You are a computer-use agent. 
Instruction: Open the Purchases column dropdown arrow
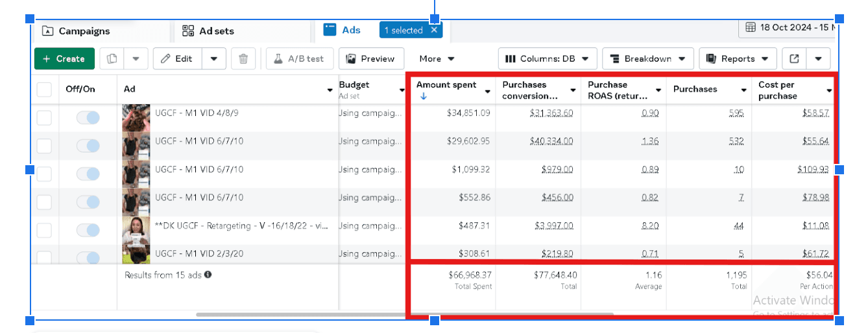744,91
